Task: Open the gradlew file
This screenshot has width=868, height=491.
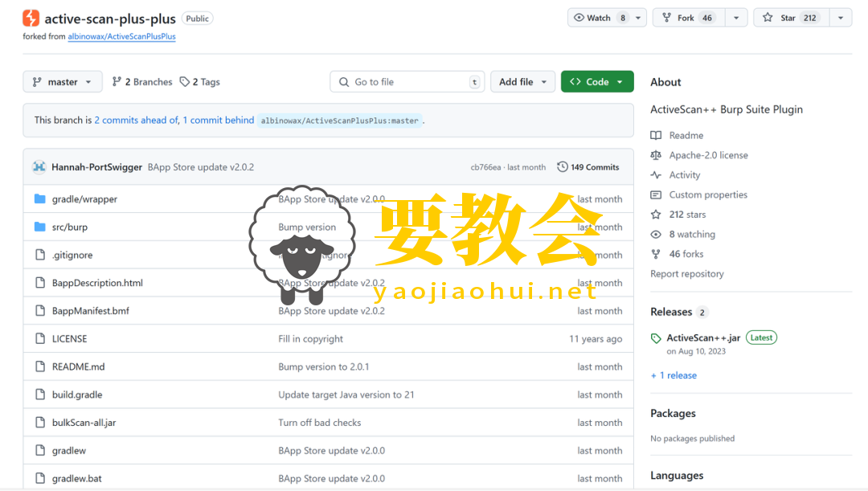Action: (x=68, y=451)
